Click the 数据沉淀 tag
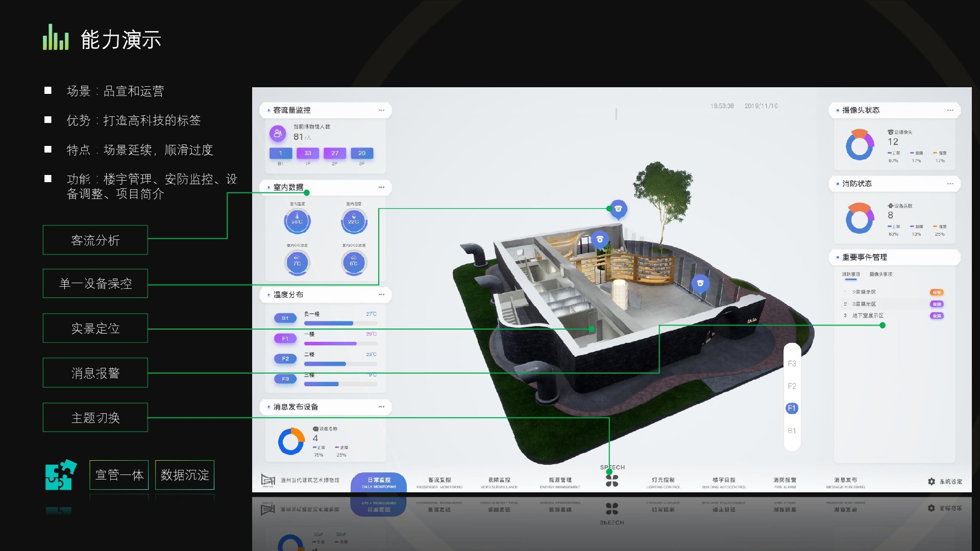Image resolution: width=980 pixels, height=551 pixels. 185,475
